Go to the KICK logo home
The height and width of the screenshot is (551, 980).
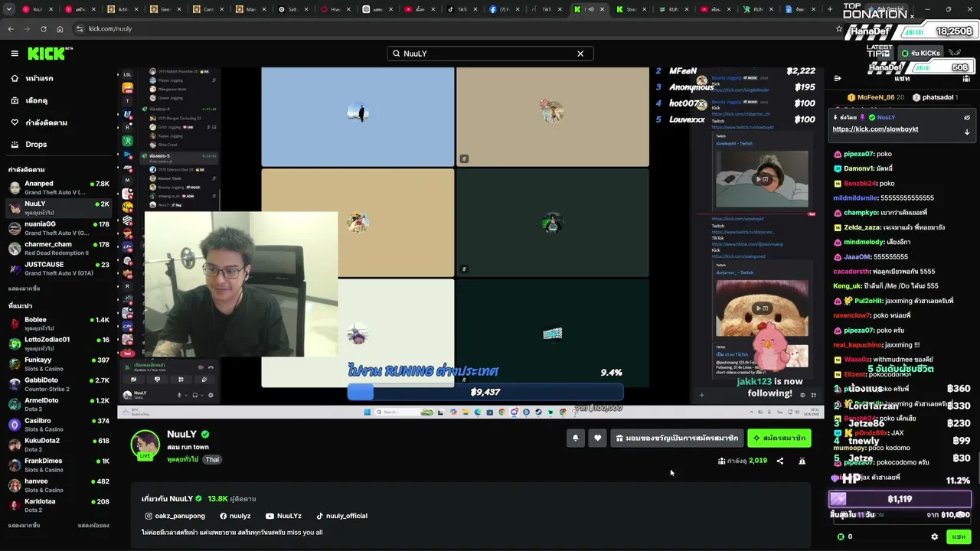[x=49, y=54]
